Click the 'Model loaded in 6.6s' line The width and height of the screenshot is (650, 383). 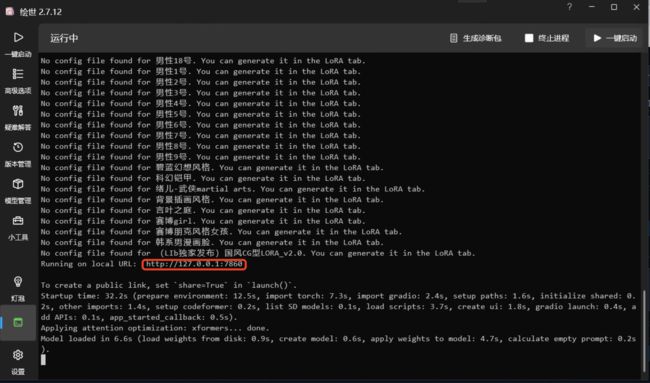(x=339, y=343)
